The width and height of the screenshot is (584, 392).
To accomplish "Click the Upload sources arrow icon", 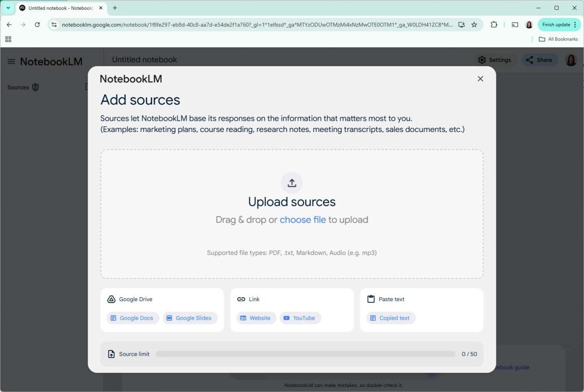I will coord(292,182).
